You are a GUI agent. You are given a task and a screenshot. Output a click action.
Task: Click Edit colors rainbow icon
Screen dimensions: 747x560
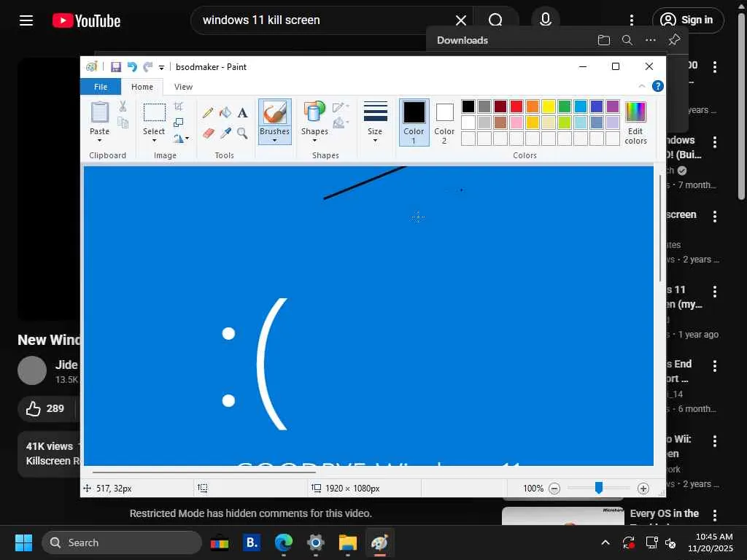click(635, 122)
